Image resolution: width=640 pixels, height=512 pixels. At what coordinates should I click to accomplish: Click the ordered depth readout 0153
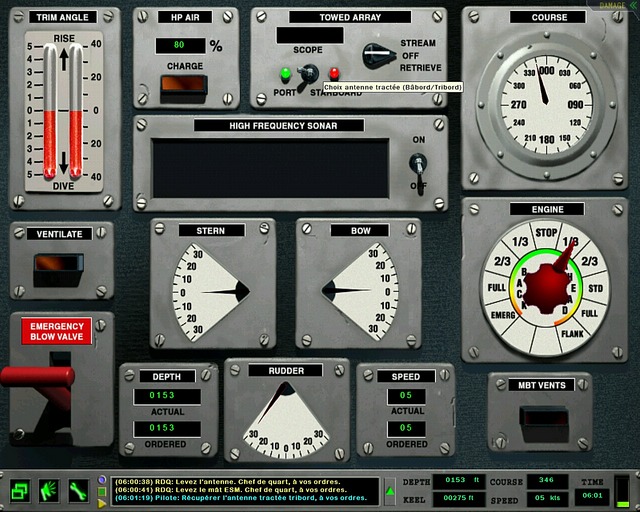(167, 428)
